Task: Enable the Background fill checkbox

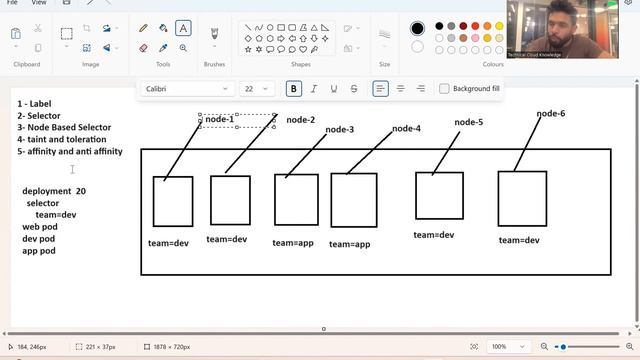Action: tap(444, 89)
